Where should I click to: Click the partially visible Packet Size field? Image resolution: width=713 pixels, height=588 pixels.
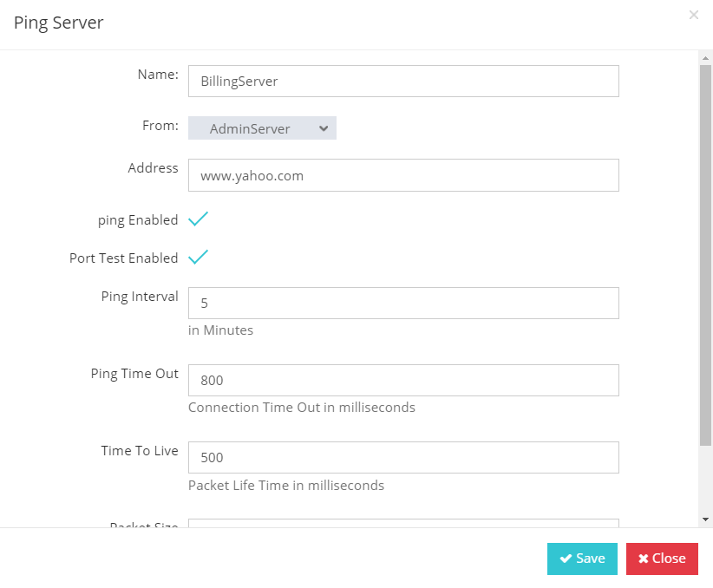tap(403, 523)
